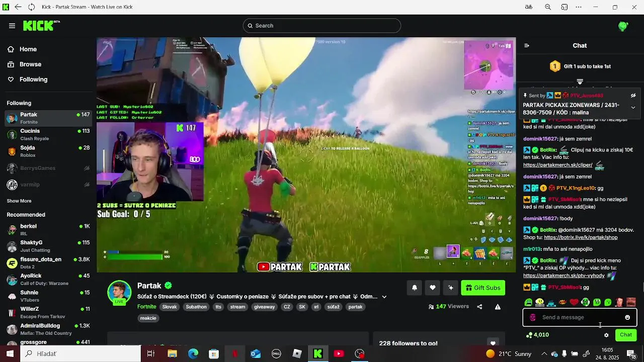This screenshot has width=644, height=362.
Task: Collapse the chat panel arrow icon
Action: [x=527, y=45]
